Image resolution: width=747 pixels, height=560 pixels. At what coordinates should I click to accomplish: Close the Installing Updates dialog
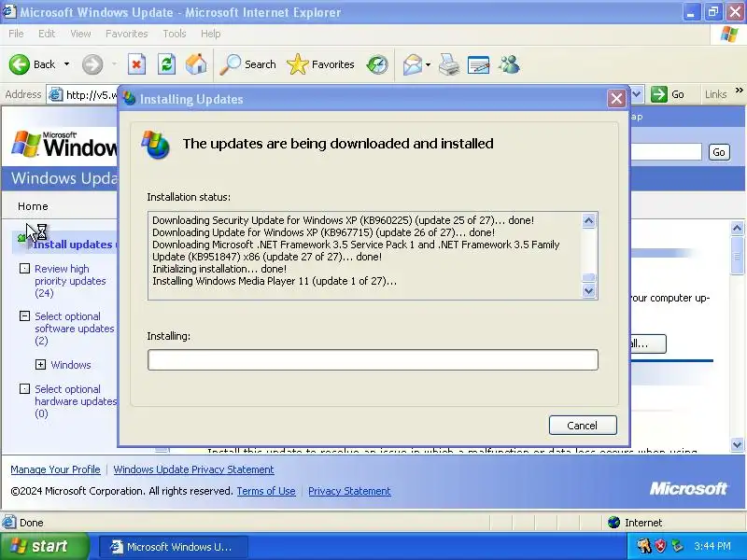[616, 99]
